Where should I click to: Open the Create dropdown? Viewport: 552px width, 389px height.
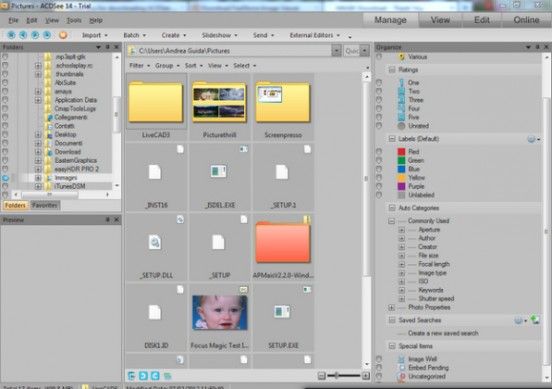tap(174, 35)
